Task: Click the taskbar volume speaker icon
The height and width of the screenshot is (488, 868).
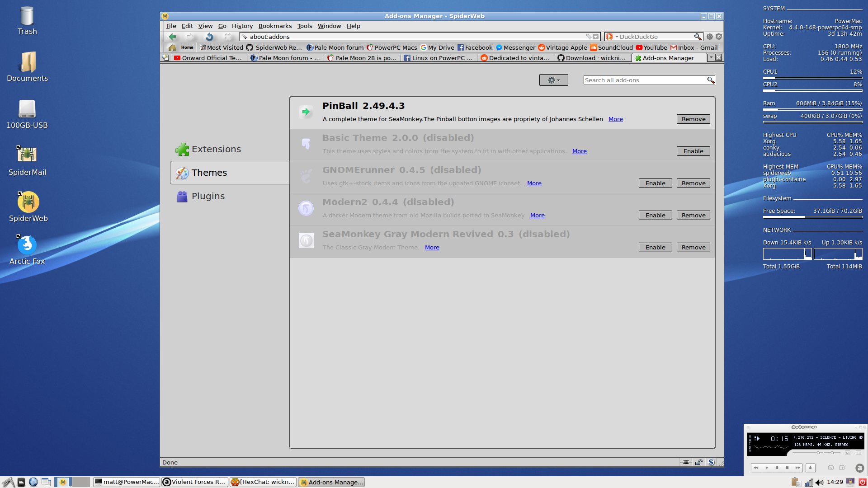Action: coord(819,482)
